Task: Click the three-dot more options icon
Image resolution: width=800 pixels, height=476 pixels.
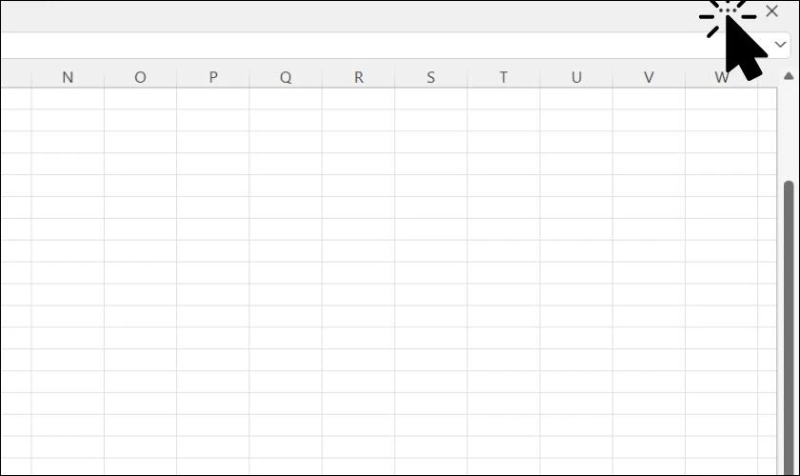Action: coord(730,11)
